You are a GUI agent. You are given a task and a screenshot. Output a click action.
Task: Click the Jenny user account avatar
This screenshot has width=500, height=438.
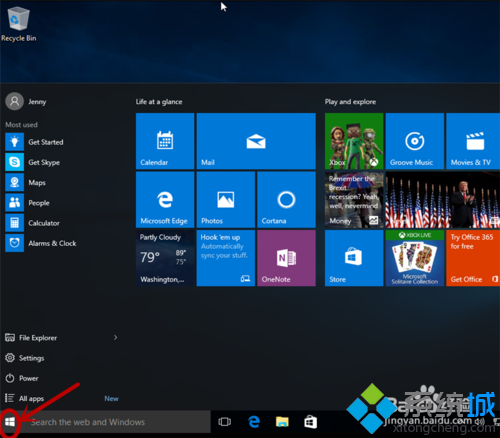pyautogui.click(x=14, y=101)
